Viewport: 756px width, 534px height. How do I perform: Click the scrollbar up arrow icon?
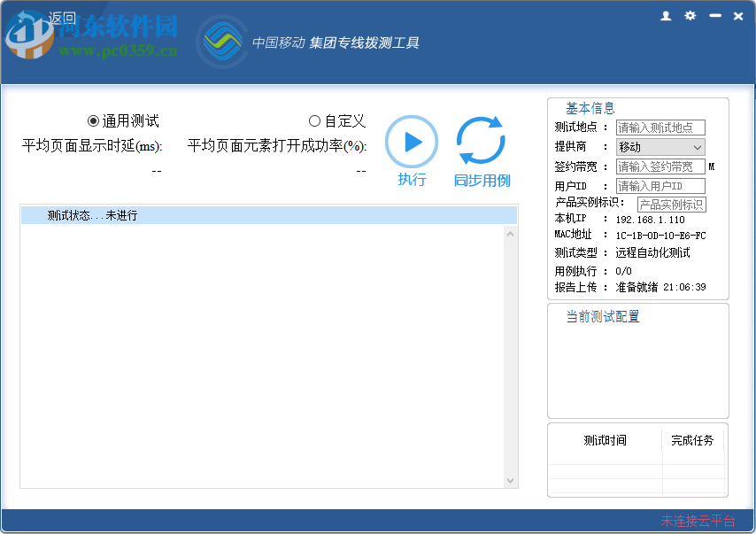click(509, 232)
